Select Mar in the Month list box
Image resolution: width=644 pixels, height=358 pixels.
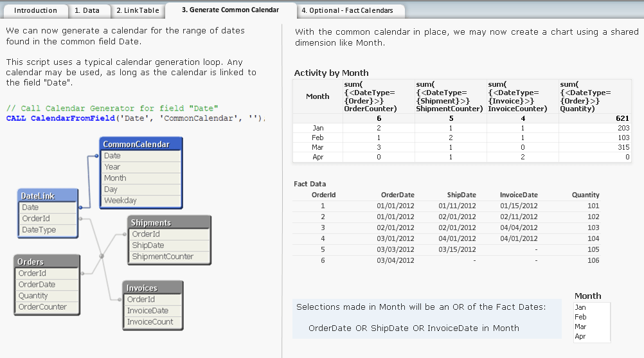592,327
